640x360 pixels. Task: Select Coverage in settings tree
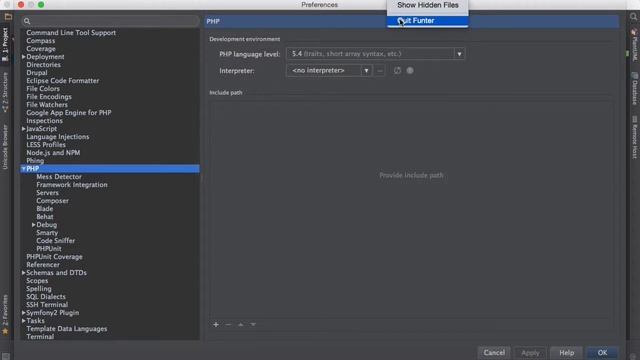click(x=41, y=49)
